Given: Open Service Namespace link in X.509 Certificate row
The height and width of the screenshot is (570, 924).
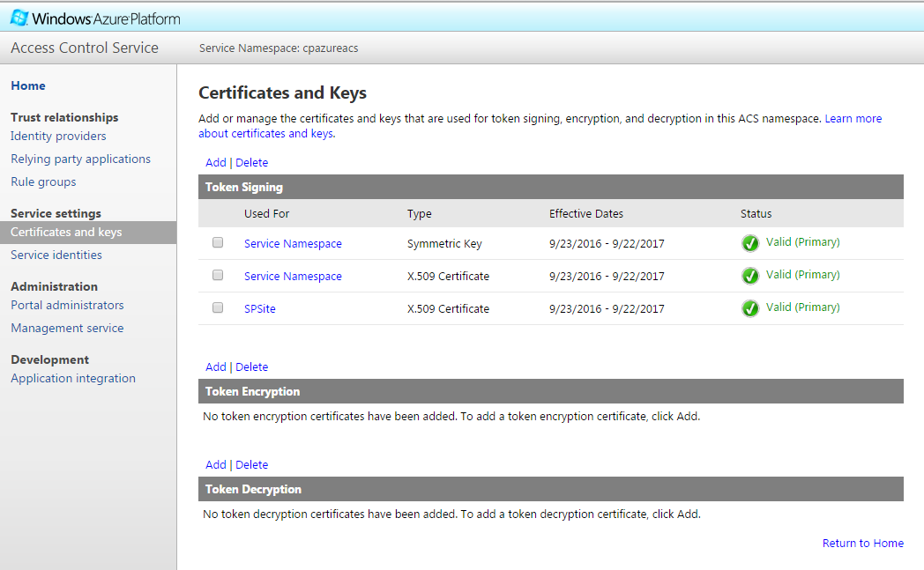Looking at the screenshot, I should [x=293, y=276].
